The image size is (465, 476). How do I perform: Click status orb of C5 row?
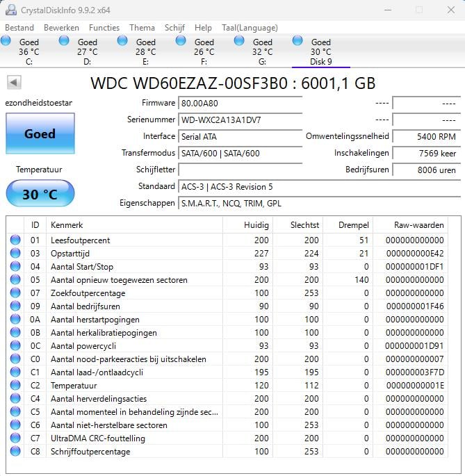(x=15, y=411)
